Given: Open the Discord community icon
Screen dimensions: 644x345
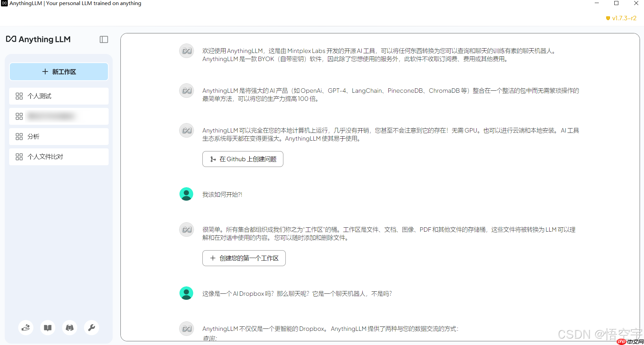Looking at the screenshot, I should tap(69, 327).
